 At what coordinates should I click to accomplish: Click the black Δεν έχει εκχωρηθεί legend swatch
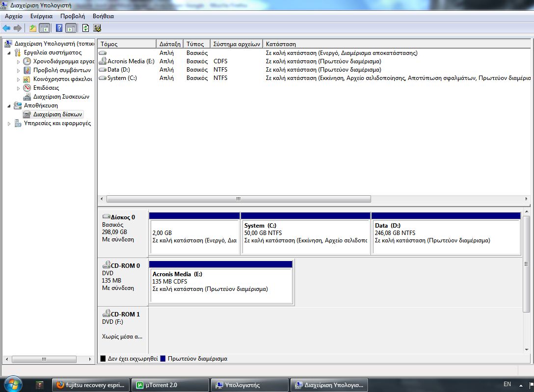coord(103,358)
